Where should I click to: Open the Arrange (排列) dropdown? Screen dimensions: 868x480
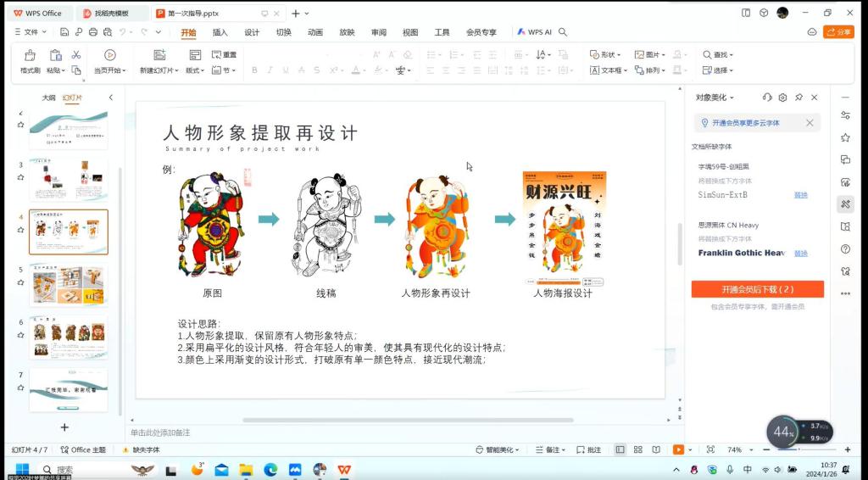click(x=650, y=70)
